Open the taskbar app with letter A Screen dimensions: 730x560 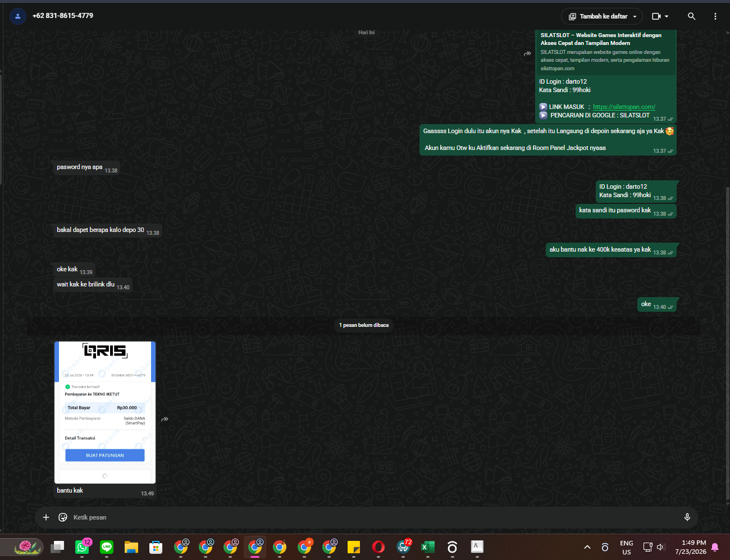point(477,547)
